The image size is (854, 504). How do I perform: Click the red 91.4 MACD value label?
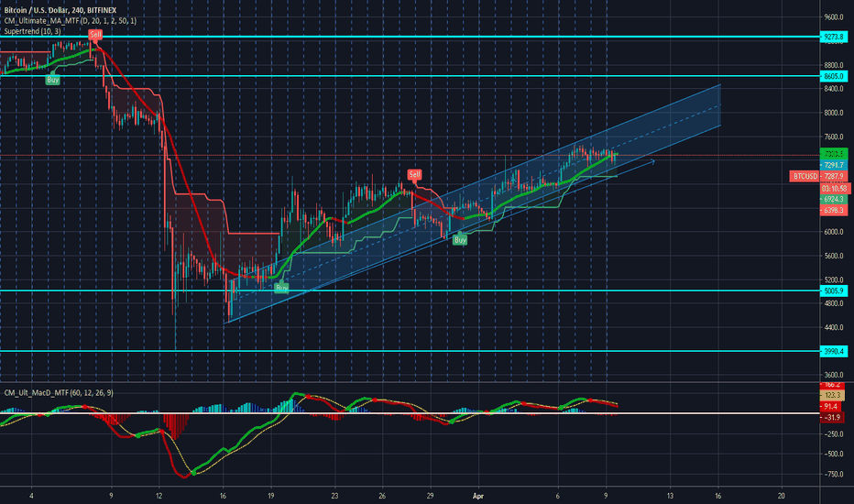pos(832,407)
